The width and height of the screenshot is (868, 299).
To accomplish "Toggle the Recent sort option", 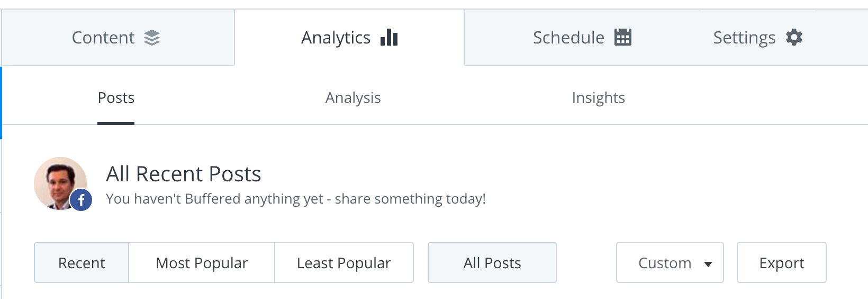I will click(x=82, y=262).
